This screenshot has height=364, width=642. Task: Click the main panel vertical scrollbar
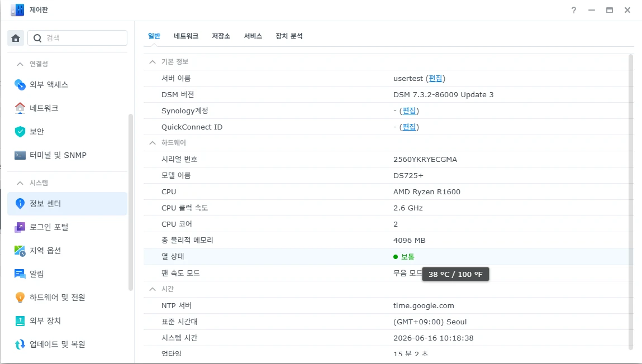click(630, 202)
